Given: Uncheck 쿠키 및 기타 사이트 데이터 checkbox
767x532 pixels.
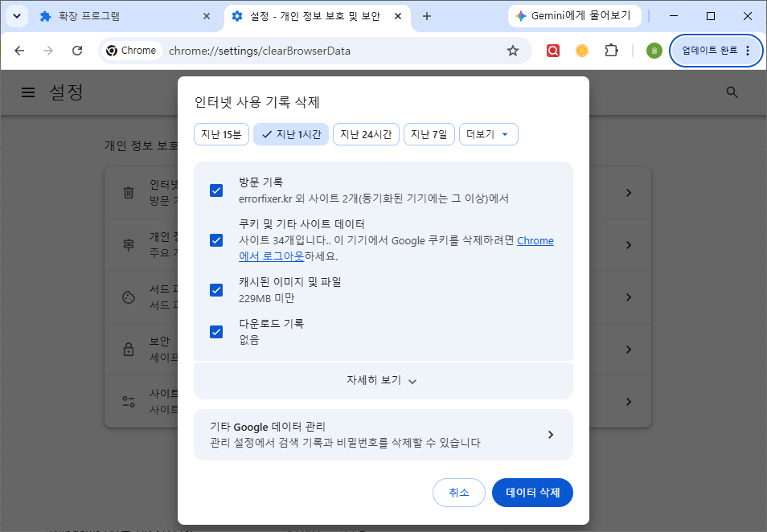Looking at the screenshot, I should [x=216, y=240].
